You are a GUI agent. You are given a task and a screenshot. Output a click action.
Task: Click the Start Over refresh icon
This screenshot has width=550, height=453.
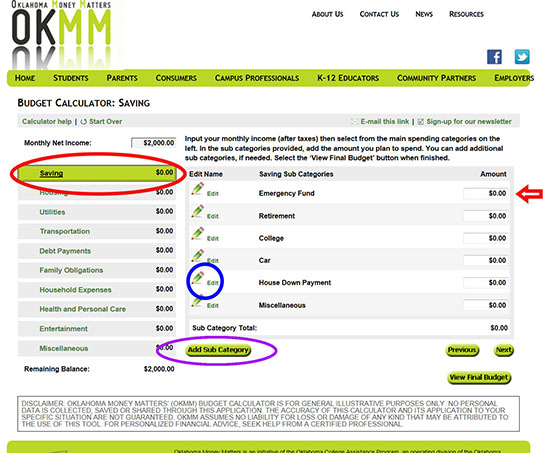(84, 121)
